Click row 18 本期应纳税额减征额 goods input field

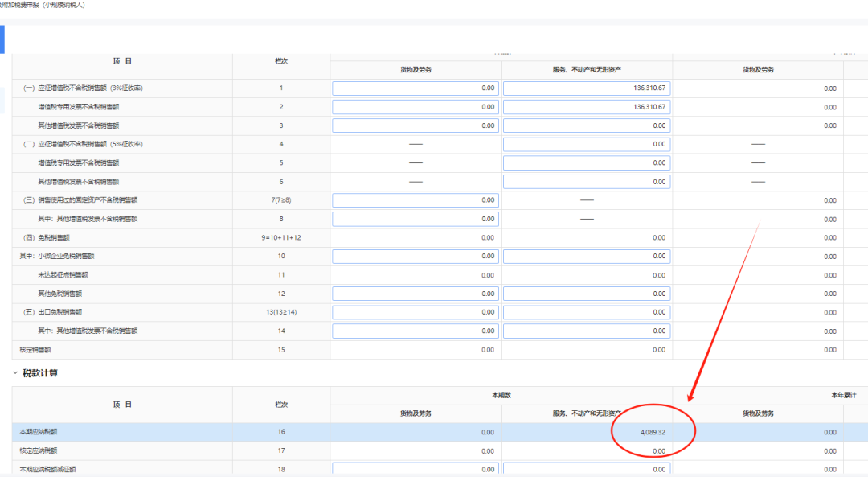pos(416,469)
